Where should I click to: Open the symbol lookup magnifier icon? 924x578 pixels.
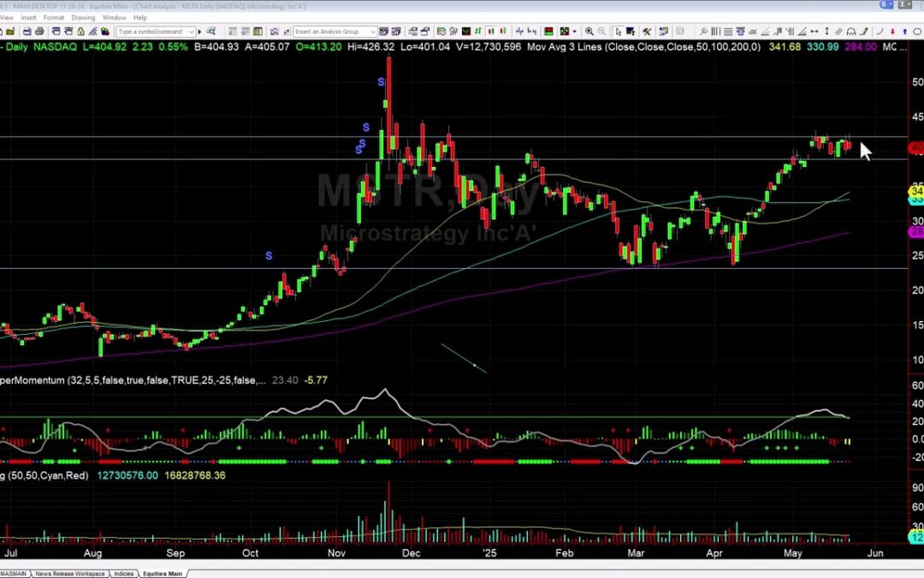pyautogui.click(x=211, y=32)
